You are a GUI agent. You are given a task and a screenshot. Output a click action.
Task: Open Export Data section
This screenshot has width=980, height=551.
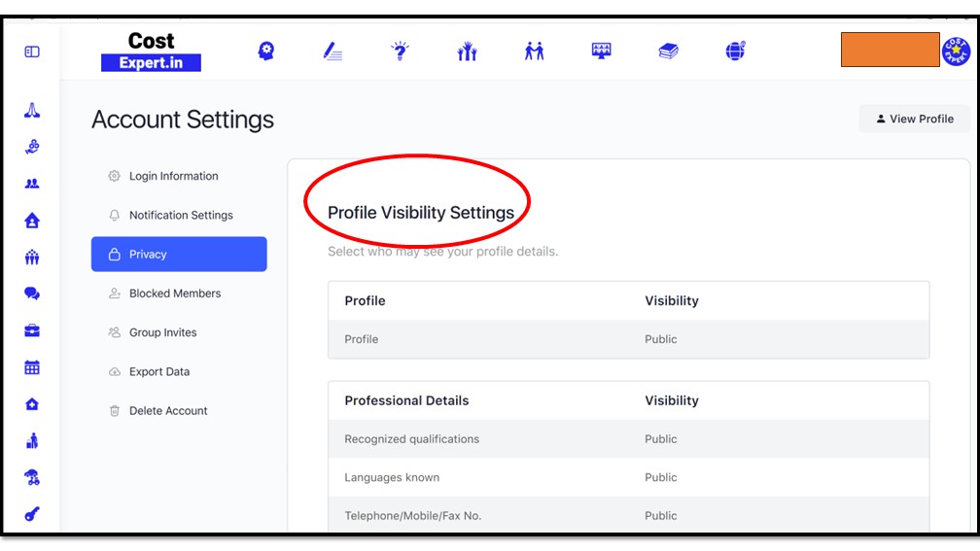(159, 371)
